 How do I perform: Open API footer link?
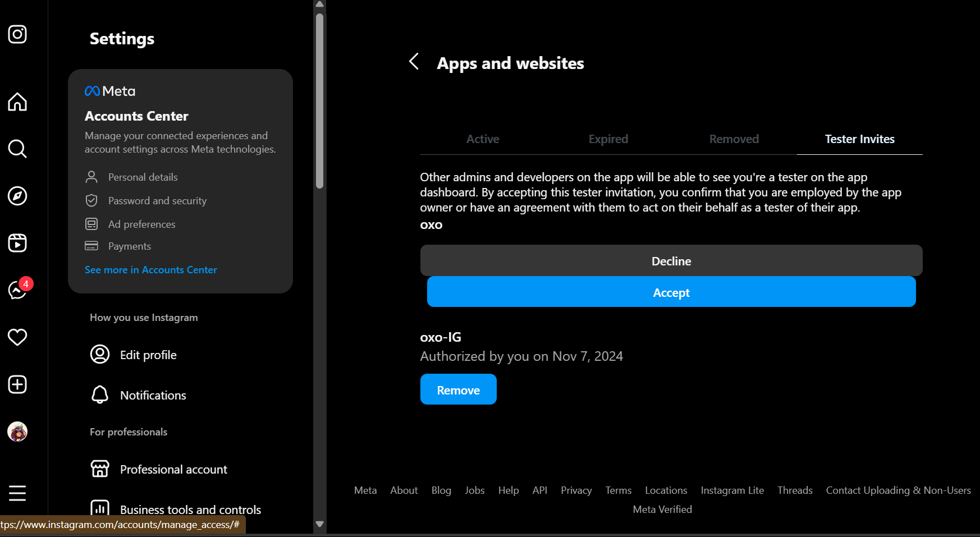pyautogui.click(x=540, y=490)
